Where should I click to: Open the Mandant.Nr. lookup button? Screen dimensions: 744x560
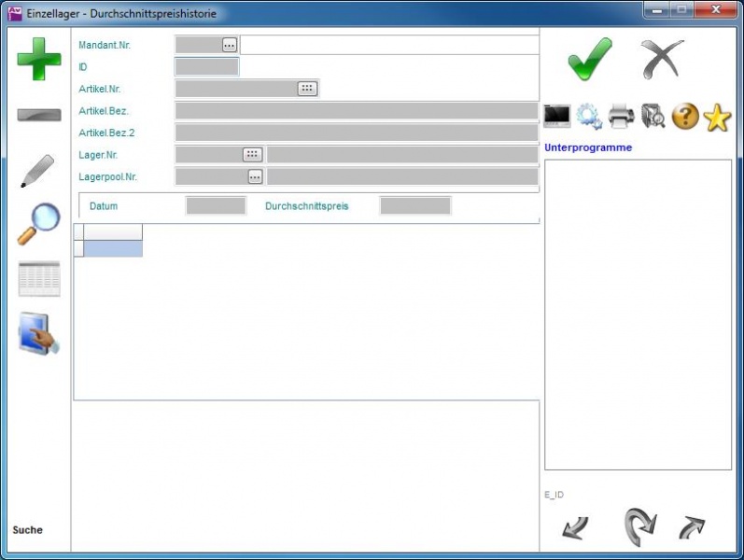tap(230, 45)
